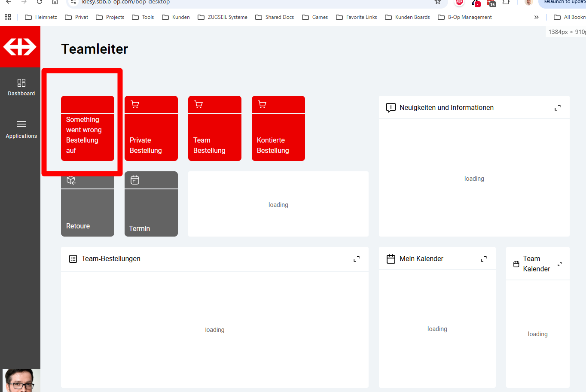Image resolution: width=586 pixels, height=392 pixels.
Task: Open the browser apps grid icon
Action: pyautogui.click(x=8, y=17)
